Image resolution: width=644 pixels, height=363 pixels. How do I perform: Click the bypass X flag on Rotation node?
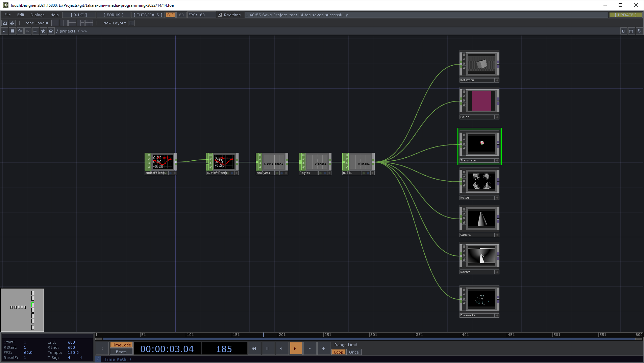tap(464, 64)
